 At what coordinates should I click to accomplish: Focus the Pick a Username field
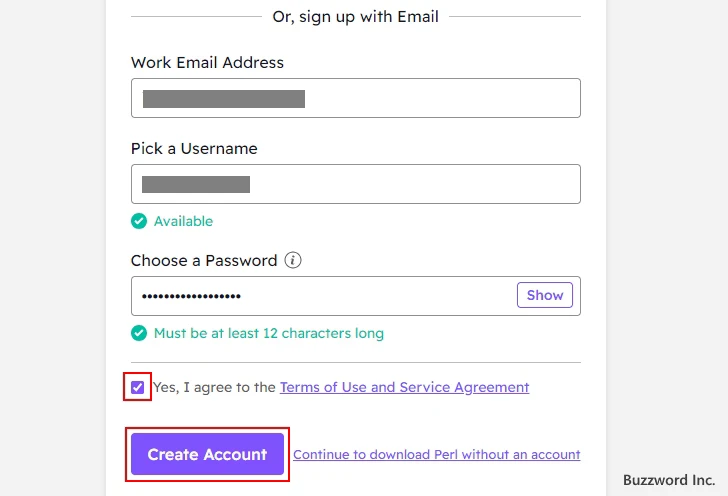356,184
